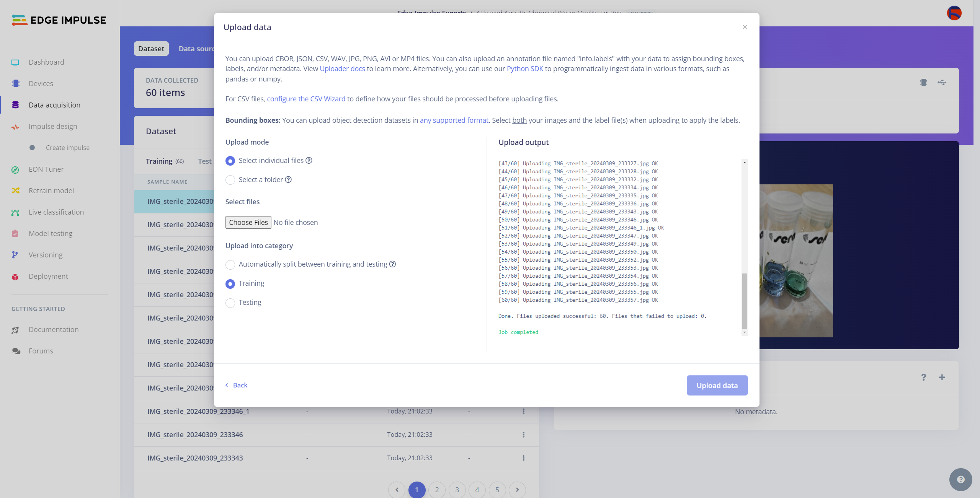
Task: Open the Uploader docs link
Action: click(x=342, y=69)
